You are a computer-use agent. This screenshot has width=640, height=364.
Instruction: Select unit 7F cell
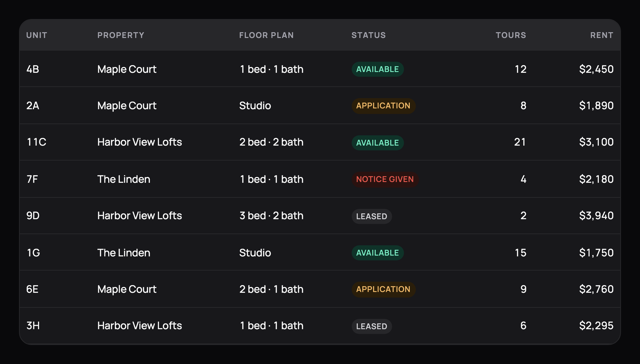32,179
